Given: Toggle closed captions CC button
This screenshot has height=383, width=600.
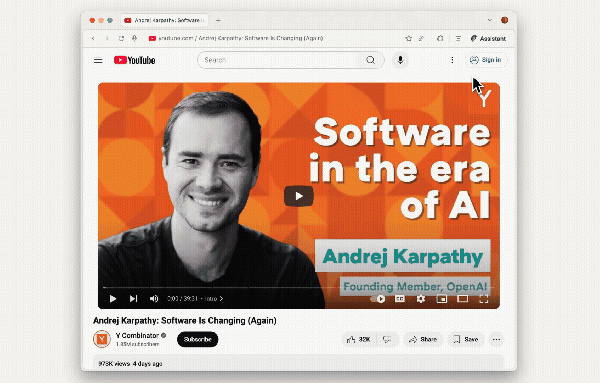Looking at the screenshot, I should [399, 299].
